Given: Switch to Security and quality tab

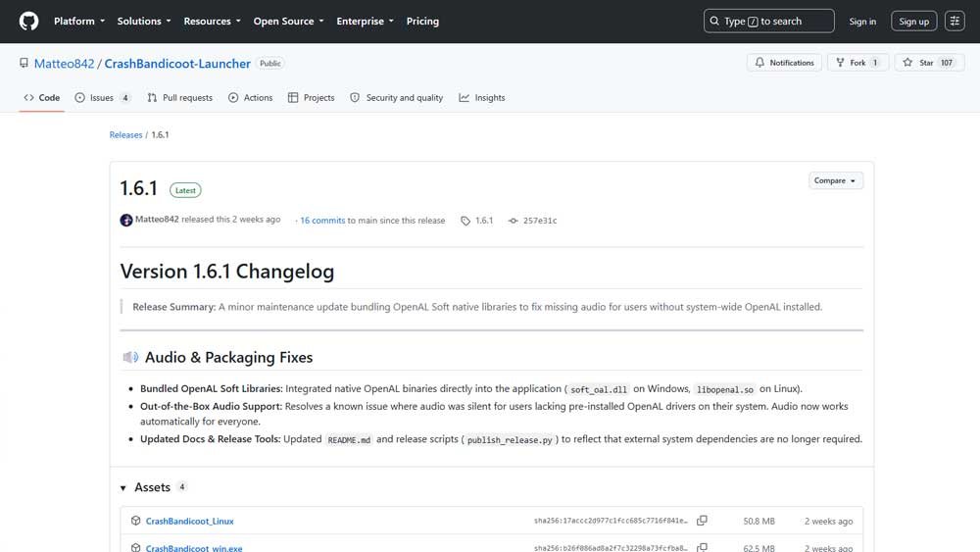Looking at the screenshot, I should [397, 97].
